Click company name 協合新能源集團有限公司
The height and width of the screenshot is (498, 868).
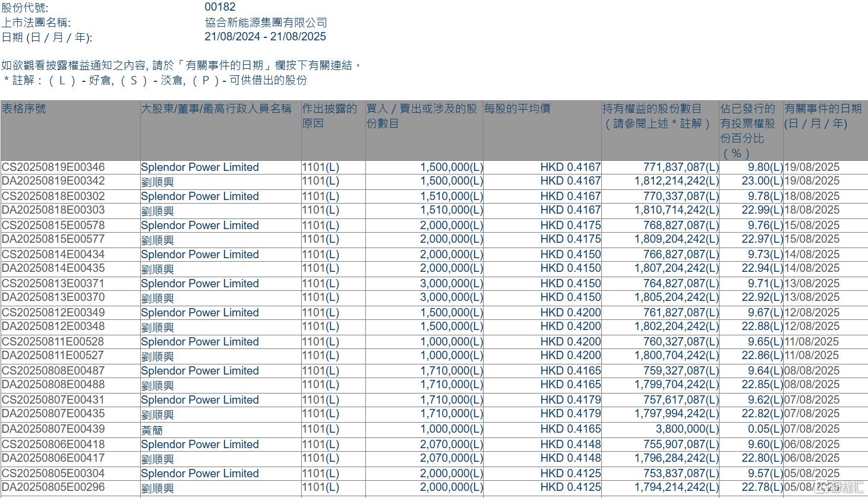click(x=266, y=23)
